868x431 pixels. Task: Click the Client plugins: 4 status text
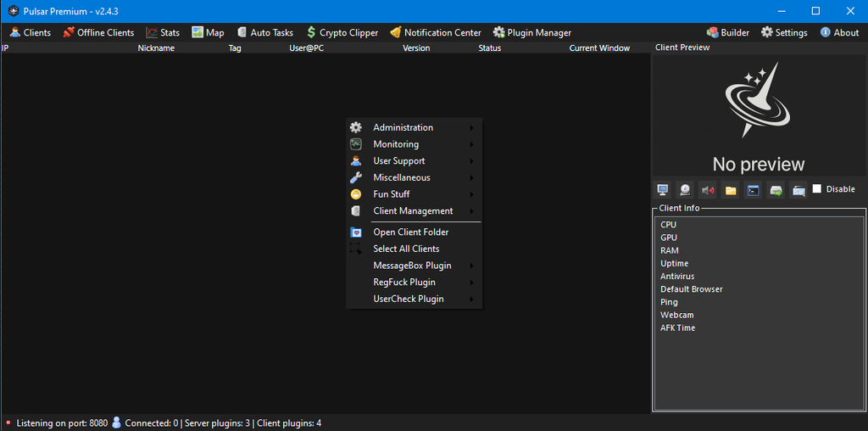pos(289,423)
